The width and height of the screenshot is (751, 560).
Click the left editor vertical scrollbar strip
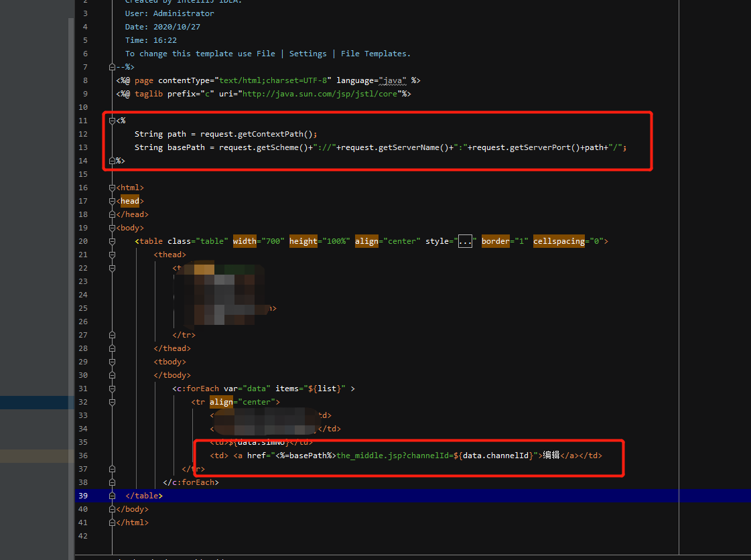(72, 287)
